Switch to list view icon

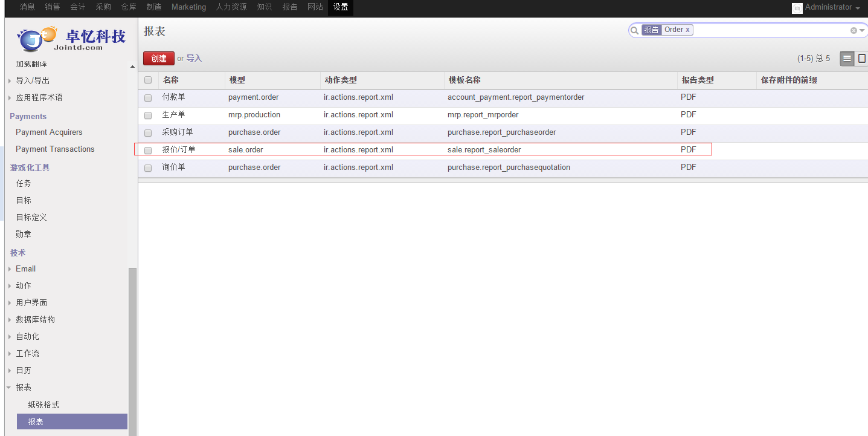click(x=847, y=59)
